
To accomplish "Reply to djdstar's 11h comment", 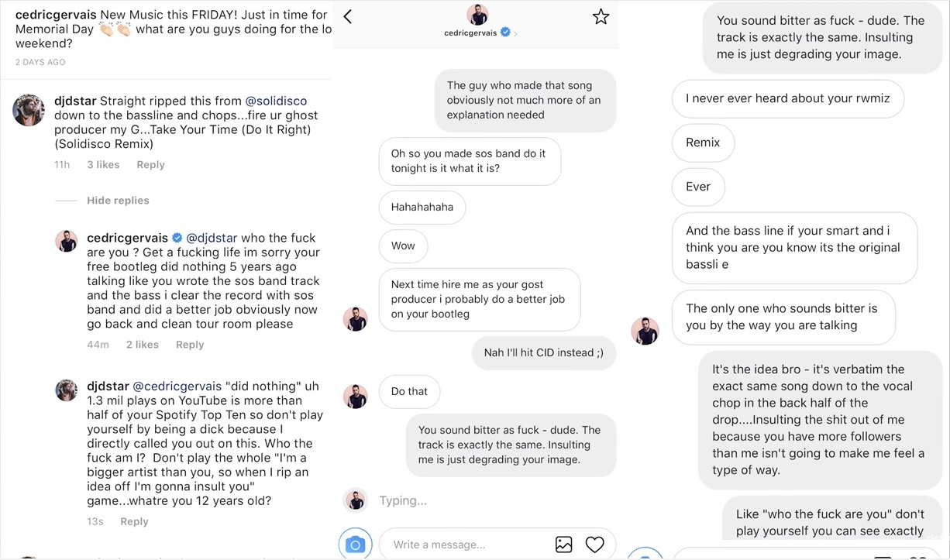I will click(x=150, y=165).
